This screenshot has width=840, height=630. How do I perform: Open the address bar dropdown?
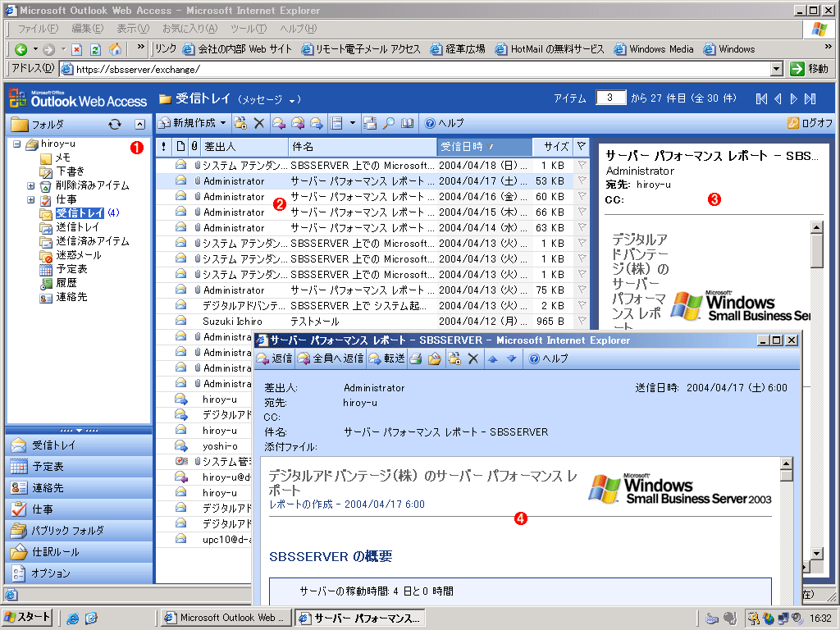[776, 69]
